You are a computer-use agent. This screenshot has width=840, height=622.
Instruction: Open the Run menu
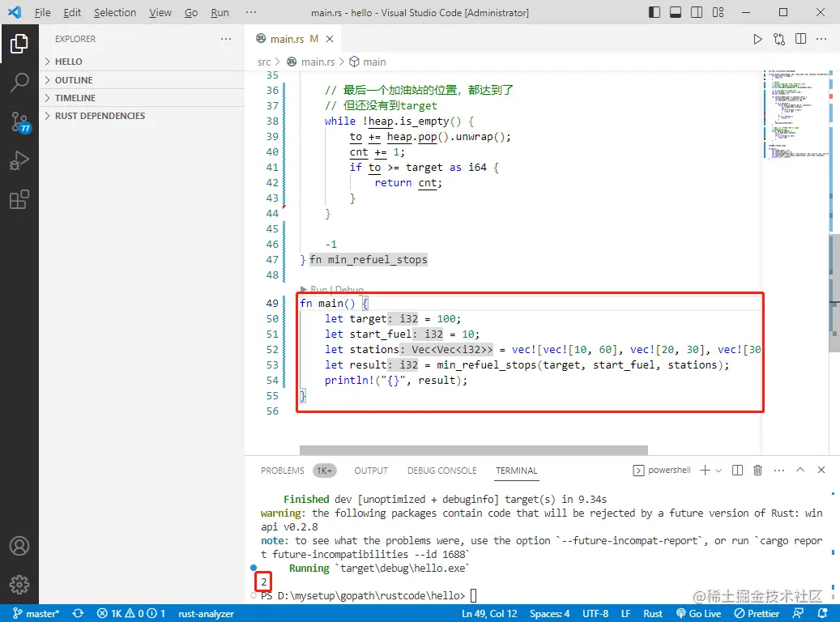[x=220, y=12]
